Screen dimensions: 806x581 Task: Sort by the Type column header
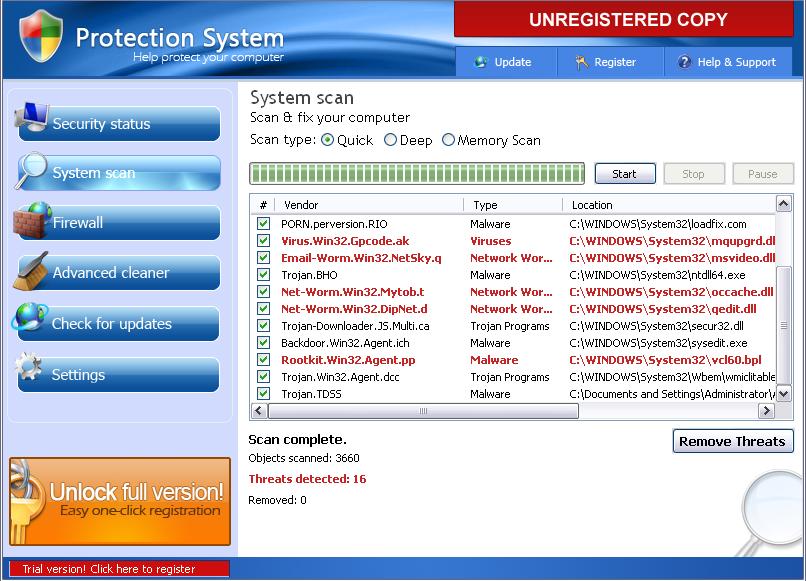pos(513,205)
